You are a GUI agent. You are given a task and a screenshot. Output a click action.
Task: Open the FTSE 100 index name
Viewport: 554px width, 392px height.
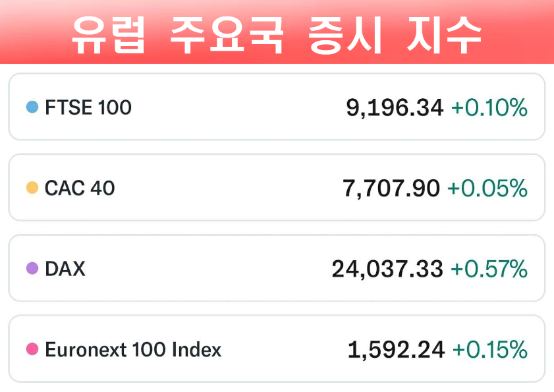[88, 107]
